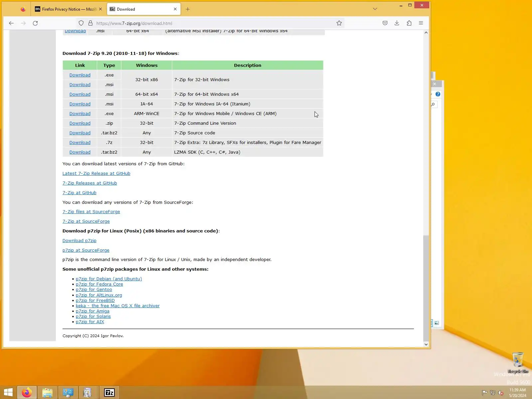This screenshot has width=532, height=399.
Task: Open p7zip at SourceForge link
Action: [x=86, y=250]
